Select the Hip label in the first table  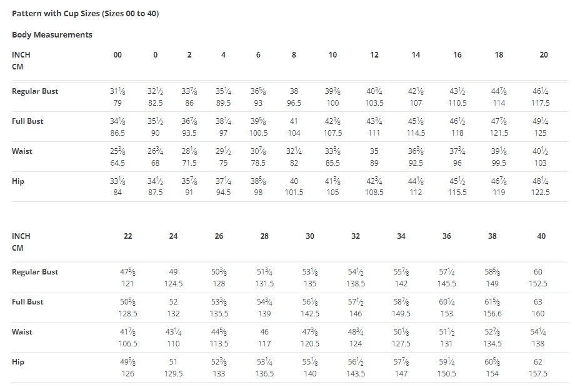18,181
